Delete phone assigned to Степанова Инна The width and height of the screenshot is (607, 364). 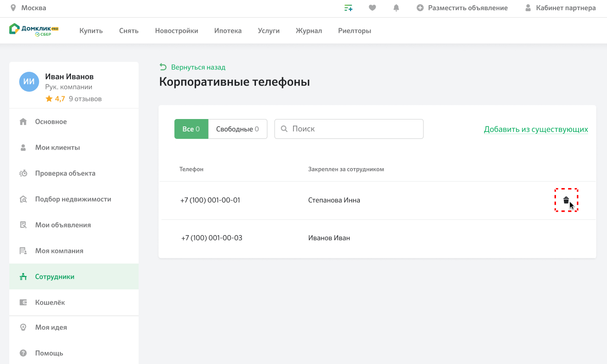566,200
